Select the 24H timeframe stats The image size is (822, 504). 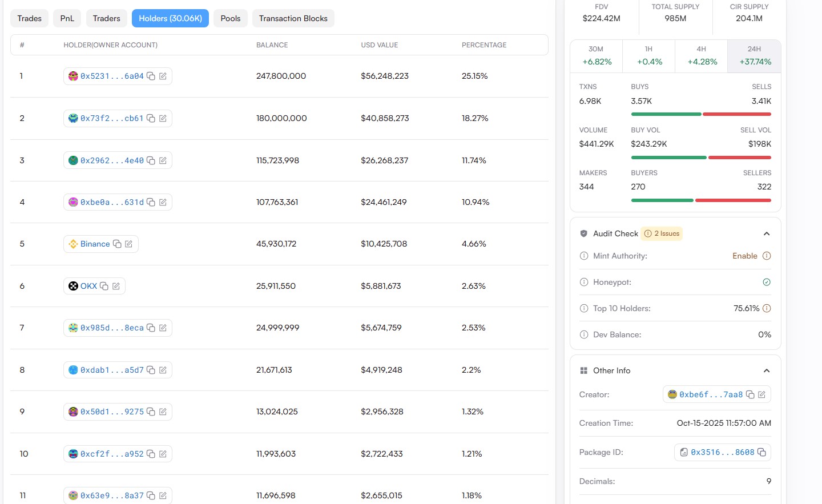coord(755,56)
